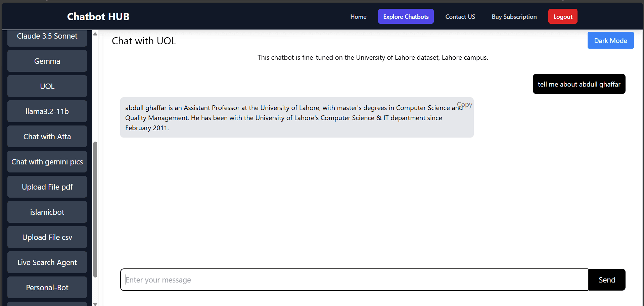Click the sidebar scrollbar thumb
Image resolution: width=644 pixels, height=306 pixels.
point(95,209)
